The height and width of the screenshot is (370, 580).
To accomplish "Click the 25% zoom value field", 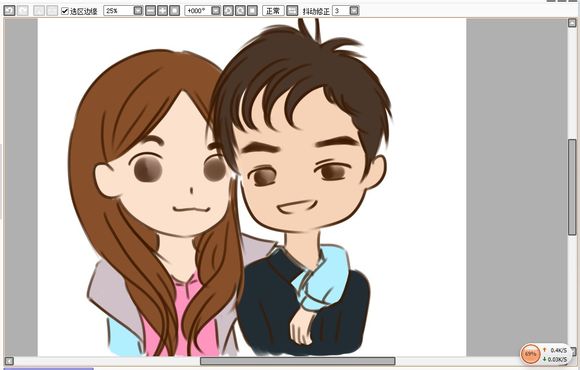I will (x=118, y=11).
